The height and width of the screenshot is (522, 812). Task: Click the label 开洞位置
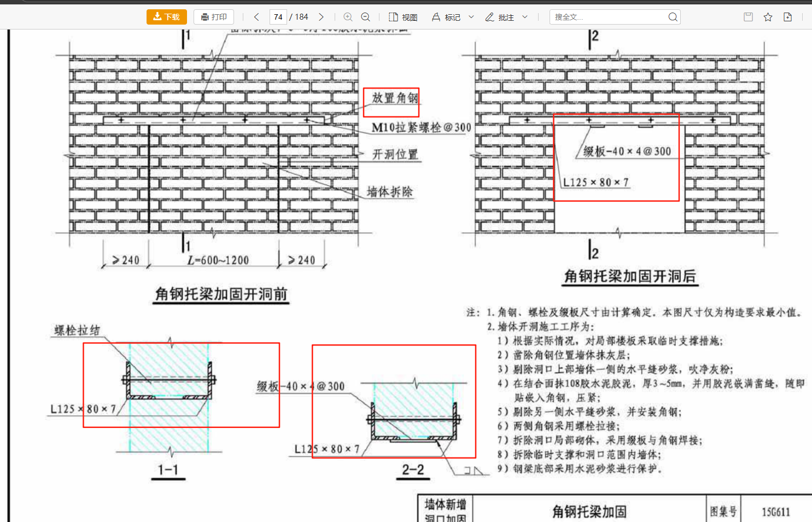[395, 155]
